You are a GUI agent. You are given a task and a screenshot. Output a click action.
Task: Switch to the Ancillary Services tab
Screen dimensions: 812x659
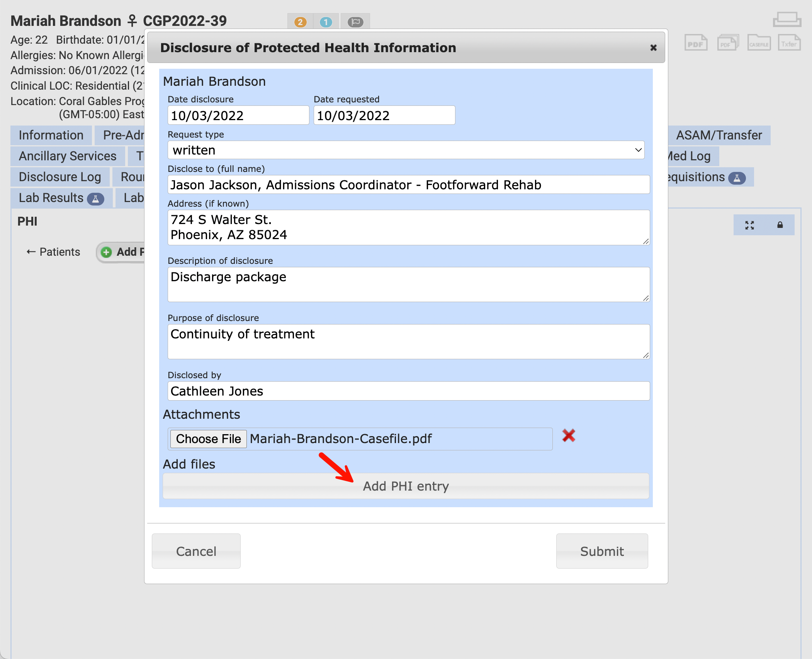pyautogui.click(x=68, y=156)
